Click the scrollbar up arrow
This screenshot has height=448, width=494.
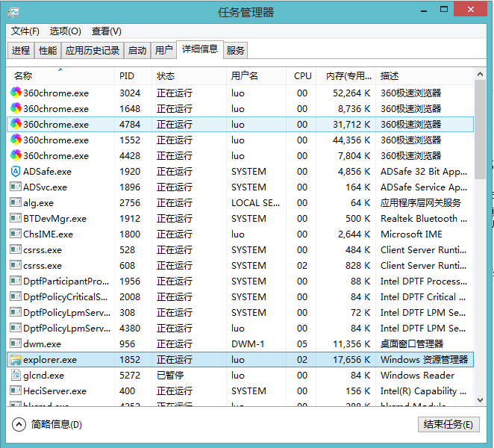point(480,75)
